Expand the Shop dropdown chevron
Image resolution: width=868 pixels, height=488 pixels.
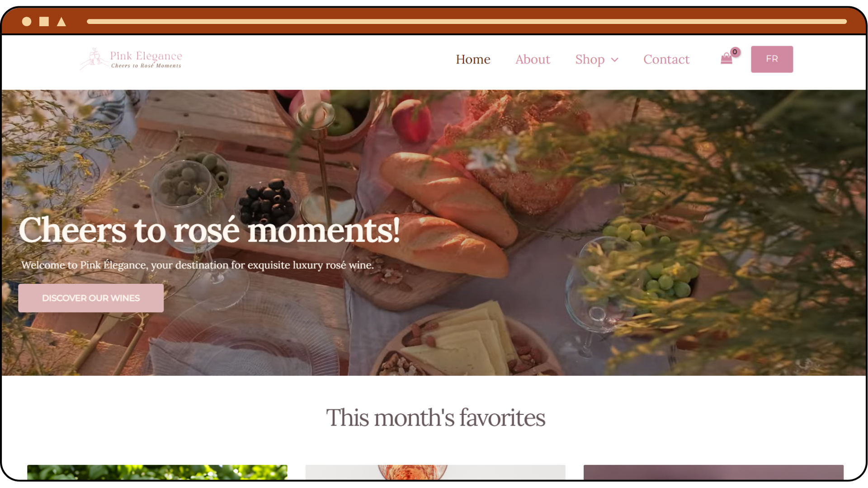click(x=615, y=60)
